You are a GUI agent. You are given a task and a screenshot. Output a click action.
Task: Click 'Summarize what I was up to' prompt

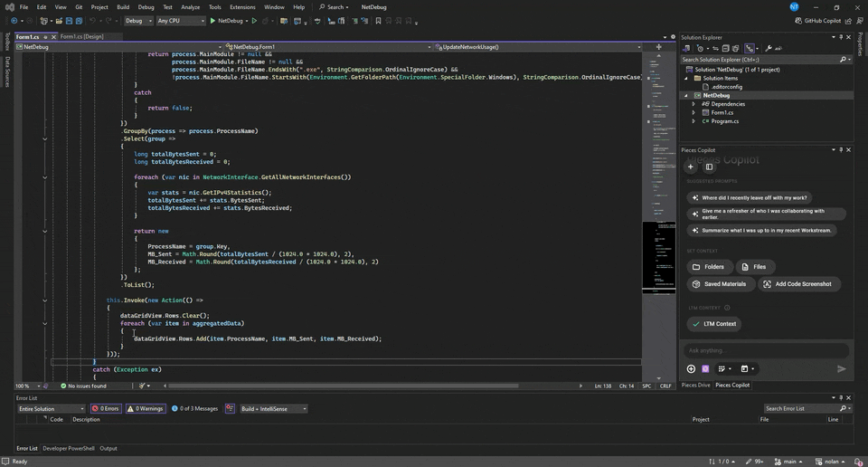point(762,231)
